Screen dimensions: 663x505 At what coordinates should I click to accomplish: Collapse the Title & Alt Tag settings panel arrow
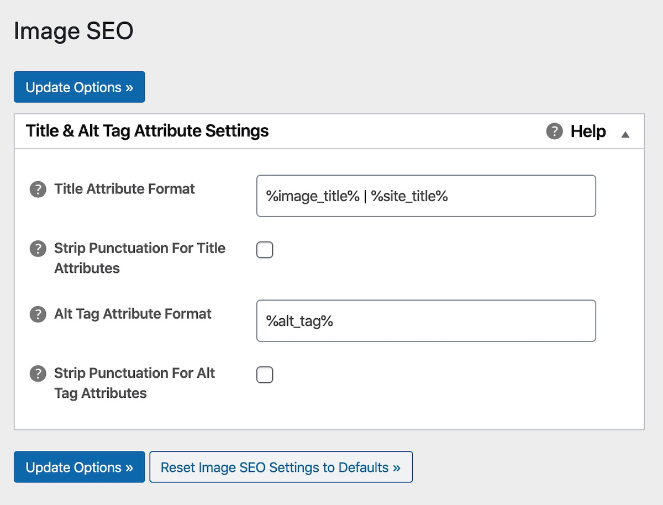625,132
